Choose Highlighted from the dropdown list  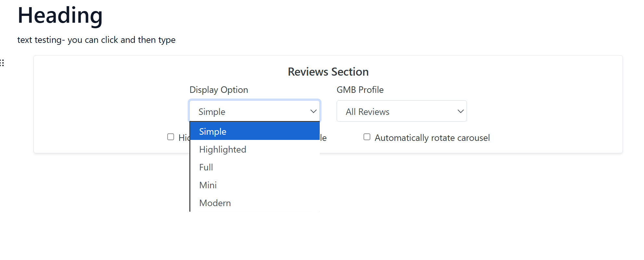point(223,149)
